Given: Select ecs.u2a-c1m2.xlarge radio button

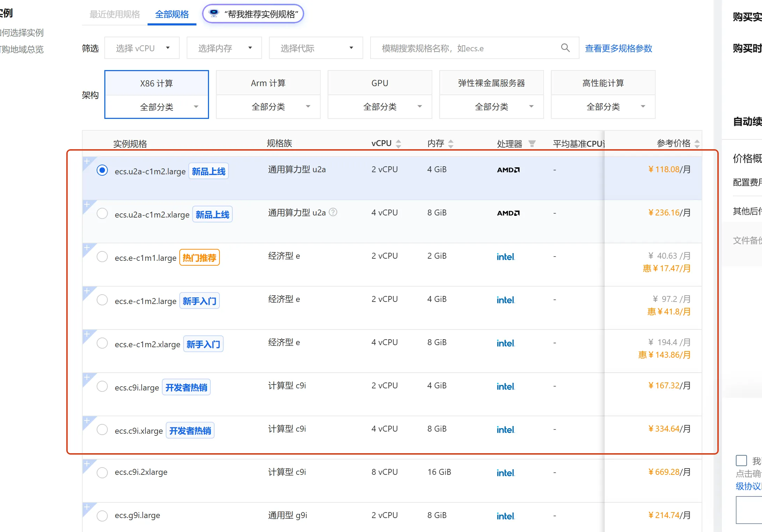Looking at the screenshot, I should pyautogui.click(x=102, y=213).
